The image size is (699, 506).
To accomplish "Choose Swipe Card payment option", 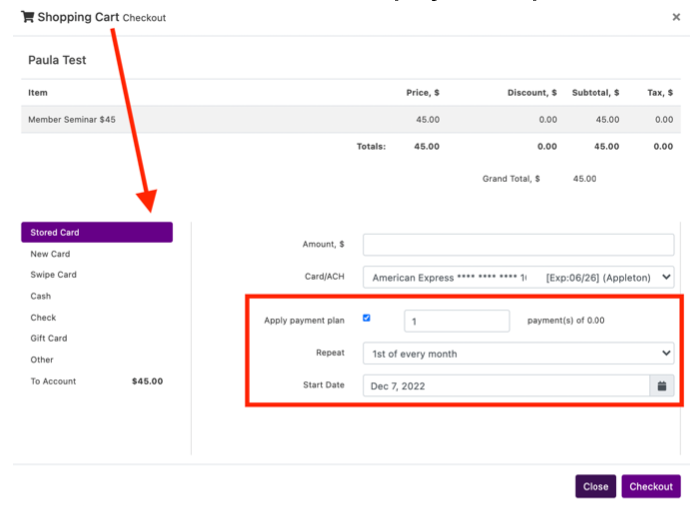I will click(x=54, y=275).
